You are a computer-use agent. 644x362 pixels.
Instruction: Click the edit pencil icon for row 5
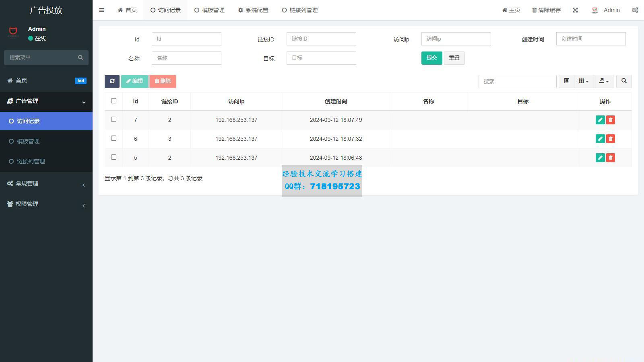click(x=600, y=158)
